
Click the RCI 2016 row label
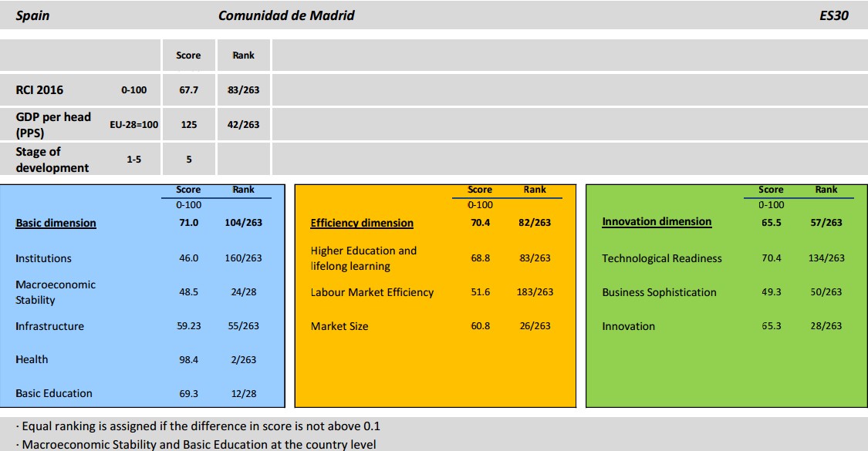[x=39, y=90]
